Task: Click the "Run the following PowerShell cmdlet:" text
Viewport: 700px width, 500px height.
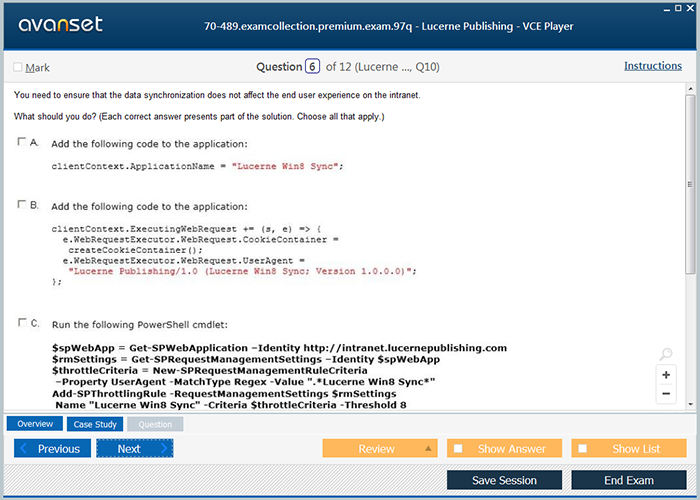Action: pyautogui.click(x=140, y=325)
